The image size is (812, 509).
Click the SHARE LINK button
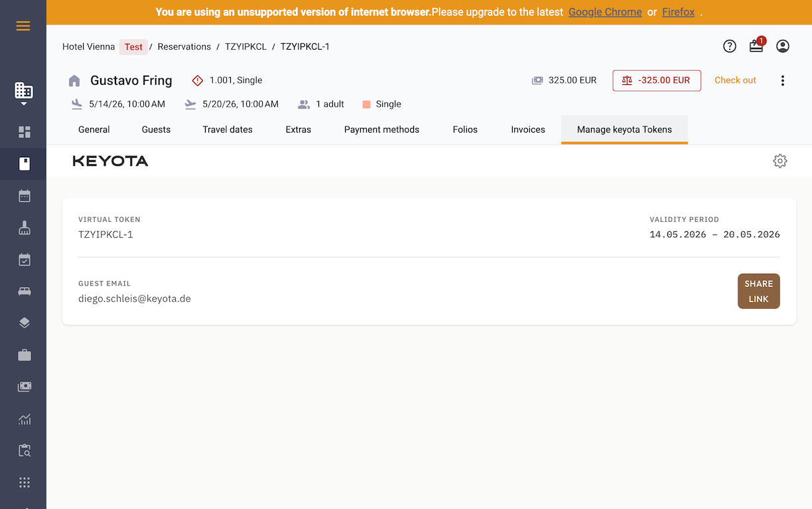(x=759, y=291)
